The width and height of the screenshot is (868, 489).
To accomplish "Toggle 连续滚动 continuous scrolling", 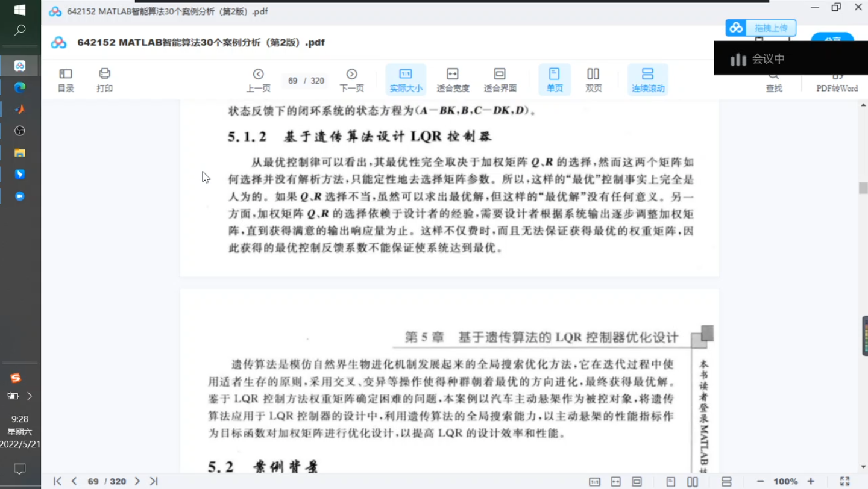I will coord(647,79).
